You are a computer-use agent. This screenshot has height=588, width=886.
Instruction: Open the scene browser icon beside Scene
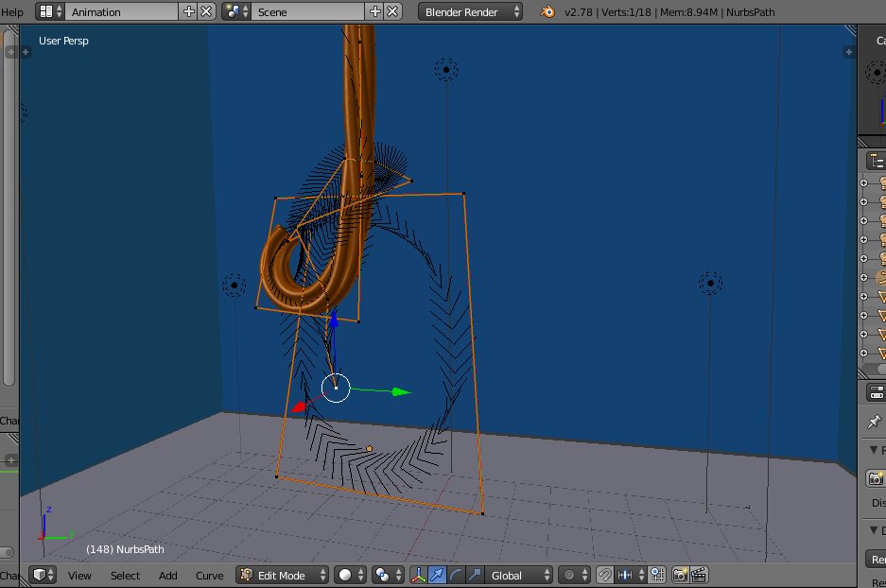[x=236, y=12]
